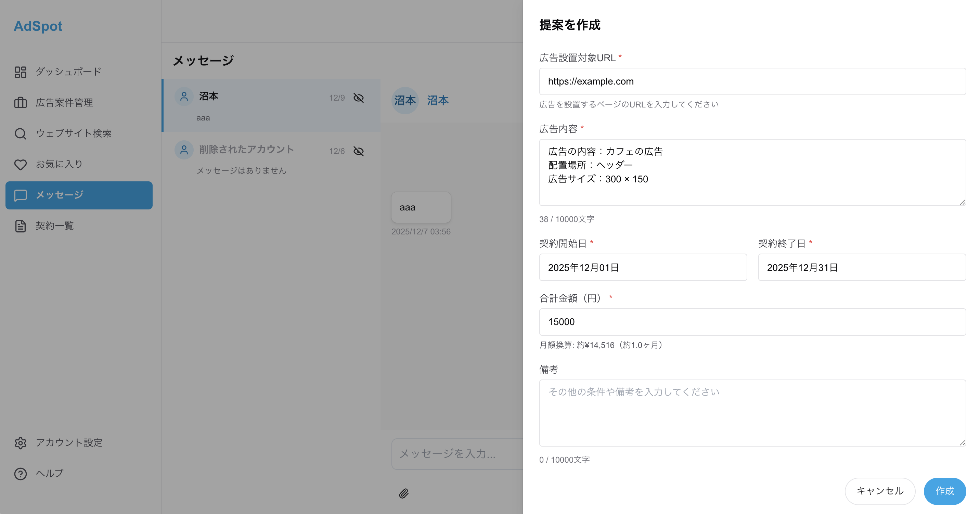This screenshot has height=514, width=980.
Task: Select the メッセージ chat bubble icon
Action: (21, 195)
